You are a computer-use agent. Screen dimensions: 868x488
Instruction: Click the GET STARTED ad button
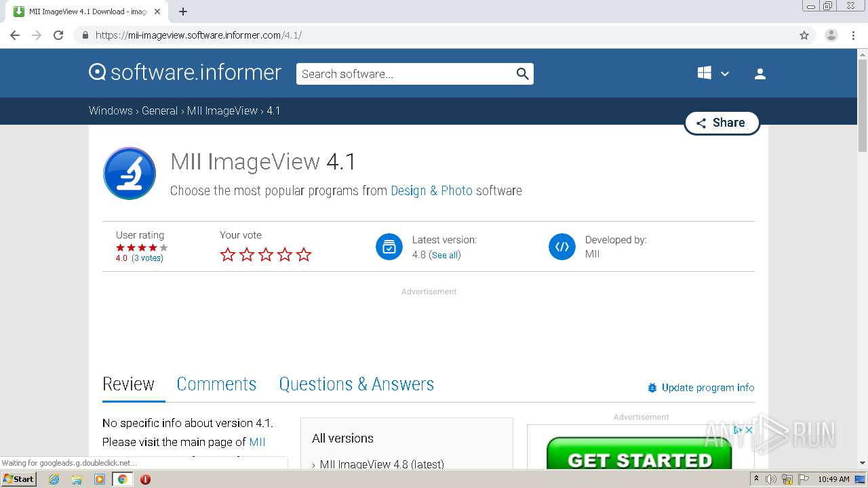pos(639,454)
